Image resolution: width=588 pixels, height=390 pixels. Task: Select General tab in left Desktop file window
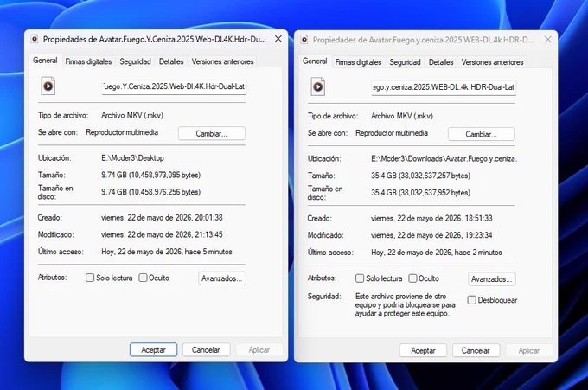click(x=45, y=61)
